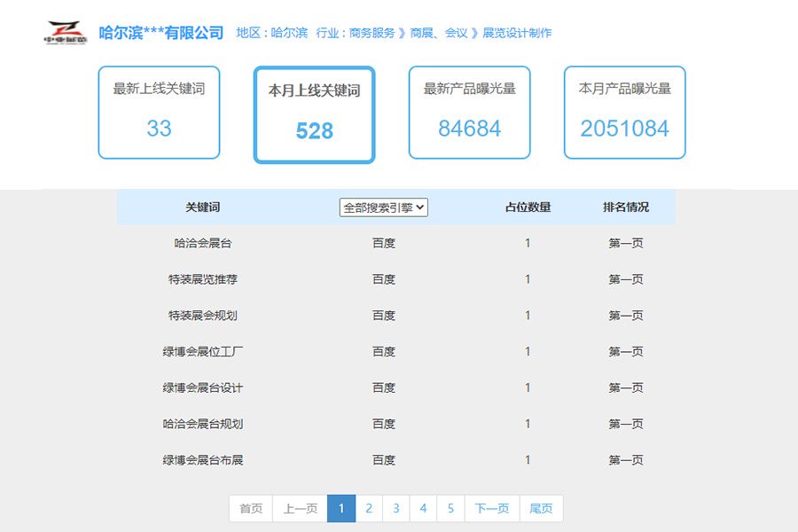This screenshot has height=532, width=798.
Task: Expand the search engine filter above the table
Action: tap(383, 207)
